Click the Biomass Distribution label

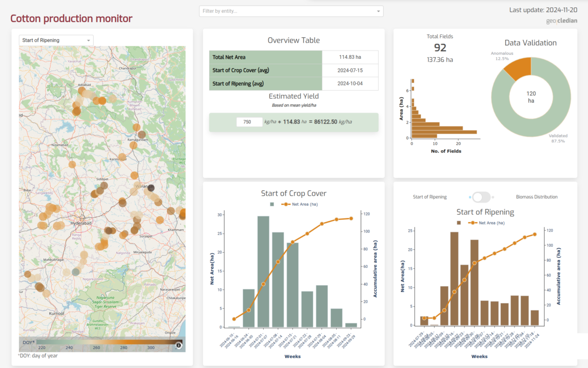537,197
